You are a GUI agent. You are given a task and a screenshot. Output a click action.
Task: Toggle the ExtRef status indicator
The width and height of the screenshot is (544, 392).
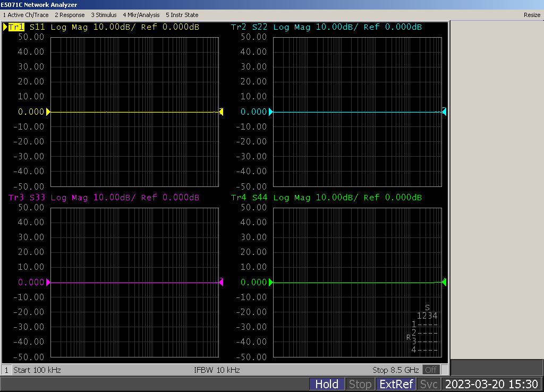click(x=396, y=384)
